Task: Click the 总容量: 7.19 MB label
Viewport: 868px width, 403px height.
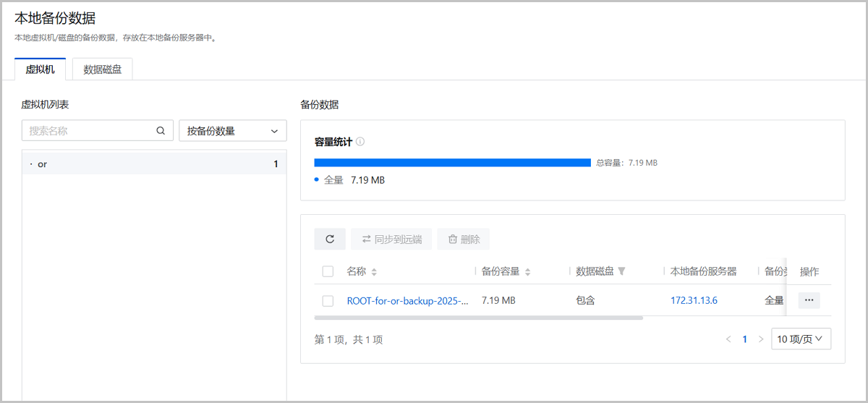Action: pyautogui.click(x=626, y=163)
